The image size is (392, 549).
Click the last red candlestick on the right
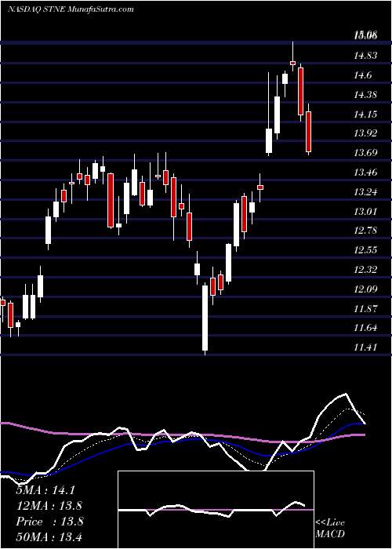pos(308,130)
